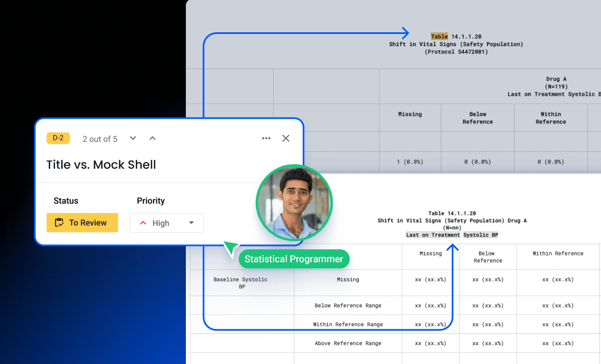Select the Baseline Systolic BP cell
601x364 pixels.
pos(242,283)
